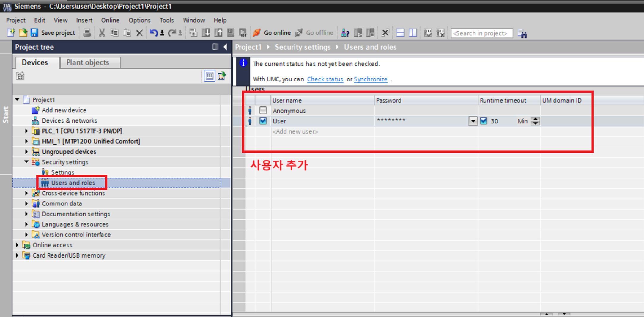Collapse the Project1 root node
The height and width of the screenshot is (317, 644).
click(x=17, y=100)
